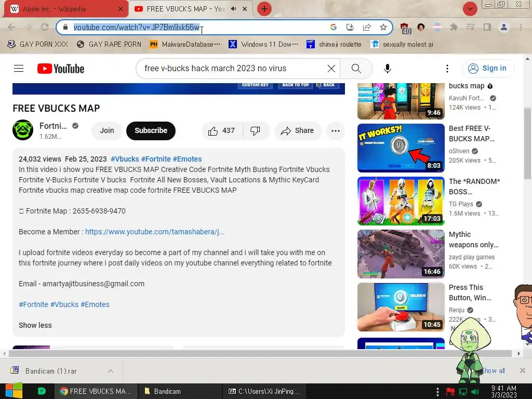This screenshot has height=399, width=532.
Task: Open system tray volume icon
Action: coord(475,392)
